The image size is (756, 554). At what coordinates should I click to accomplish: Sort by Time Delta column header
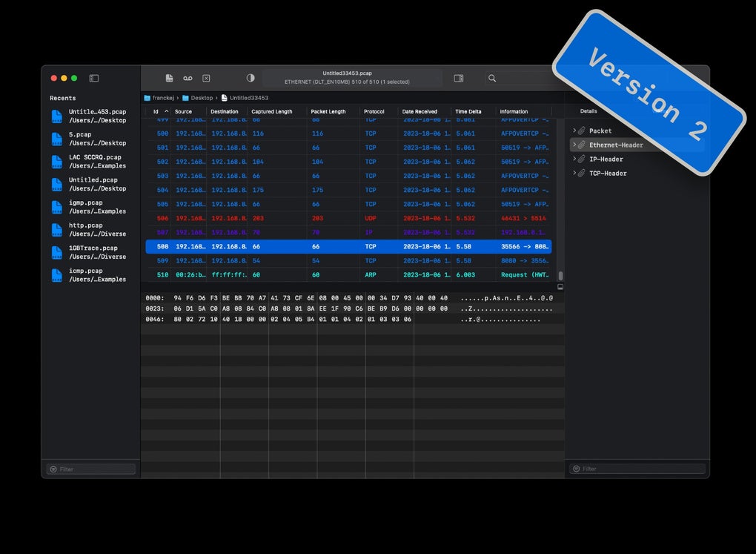tap(473, 111)
